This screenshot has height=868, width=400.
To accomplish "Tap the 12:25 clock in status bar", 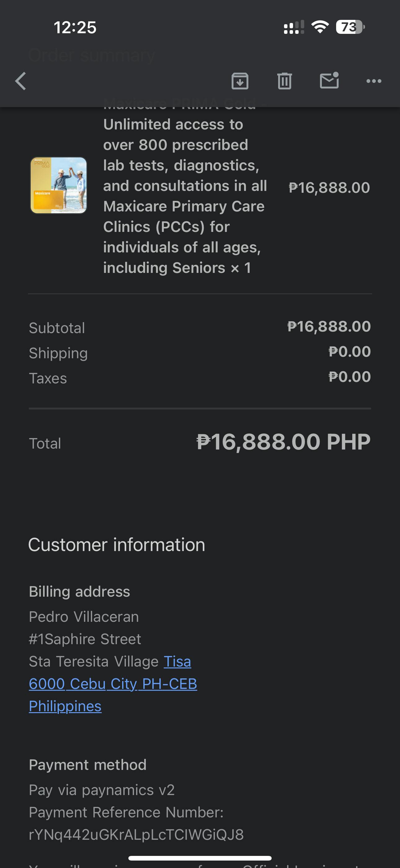I will (x=75, y=27).
